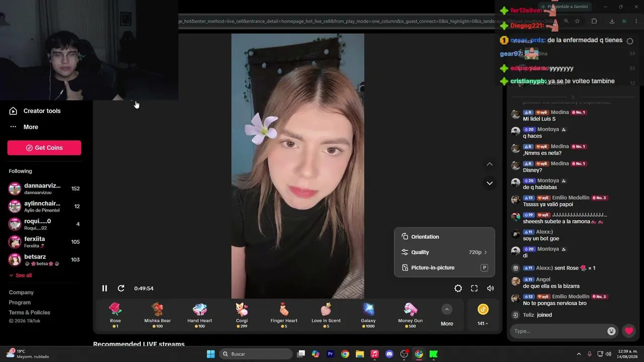644x362 pixels.
Task: Open the browser profile M avatar
Action: pyautogui.click(x=624, y=21)
